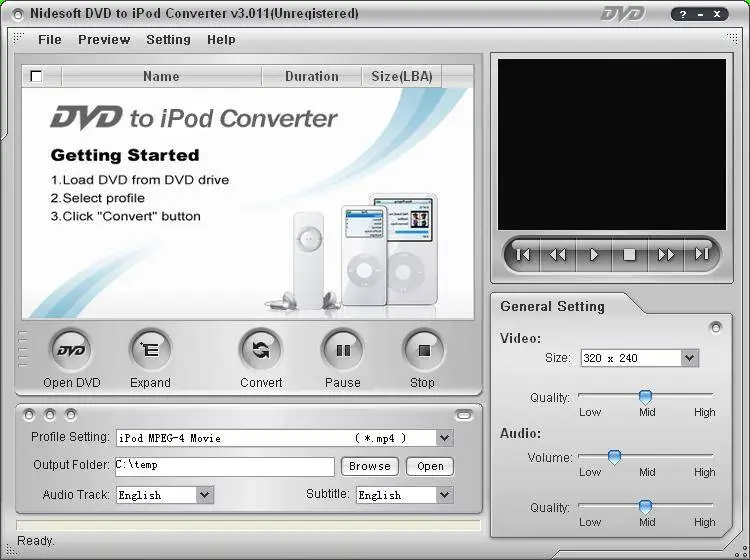Click the 'High' label under Video Quality
This screenshot has width=750, height=560.
click(705, 412)
